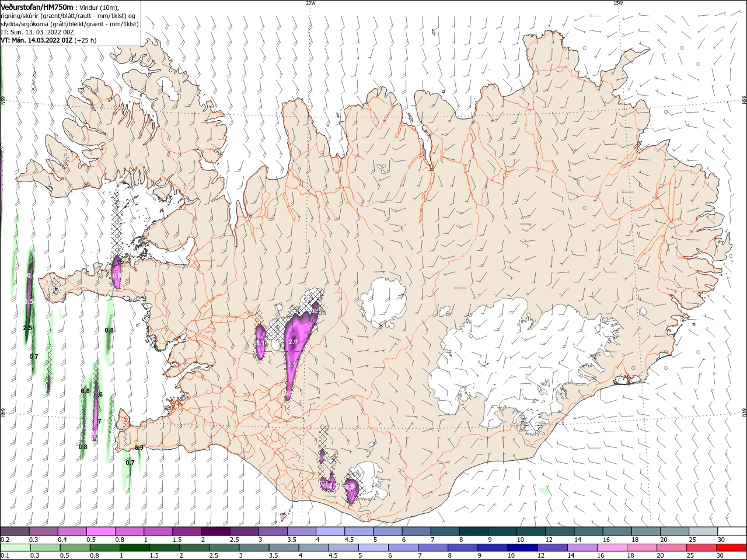
Task: Click the 20W longitude label
Action: point(310,3)
